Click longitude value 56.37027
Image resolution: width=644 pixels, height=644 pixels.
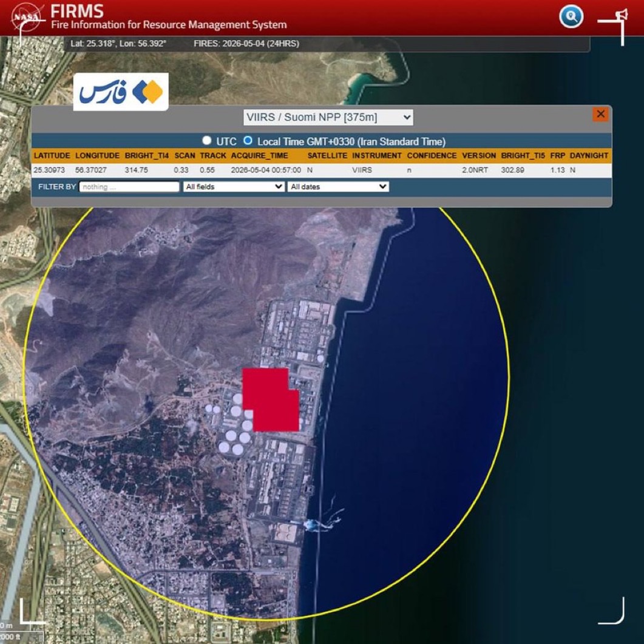point(91,170)
